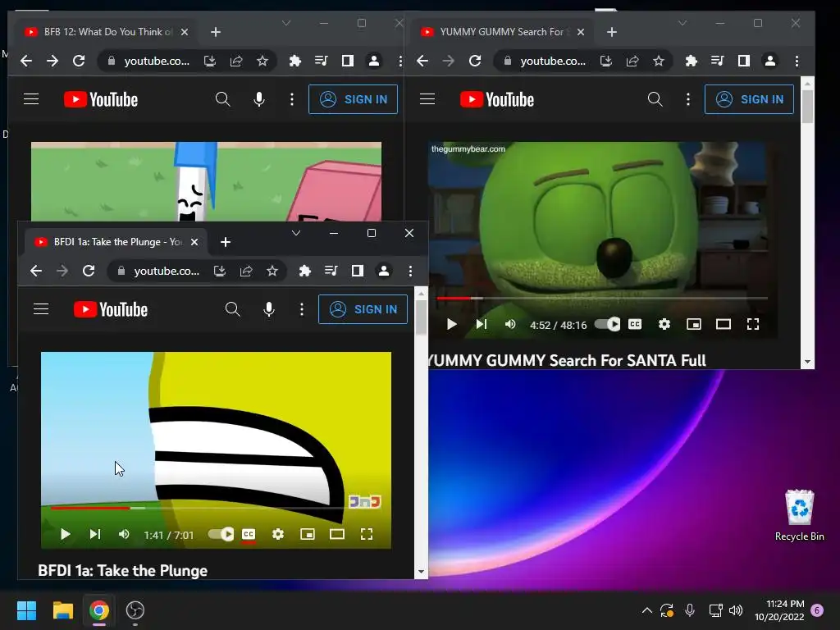Play the BFDI 1a video
Image resolution: width=840 pixels, height=630 pixels.
coord(66,534)
